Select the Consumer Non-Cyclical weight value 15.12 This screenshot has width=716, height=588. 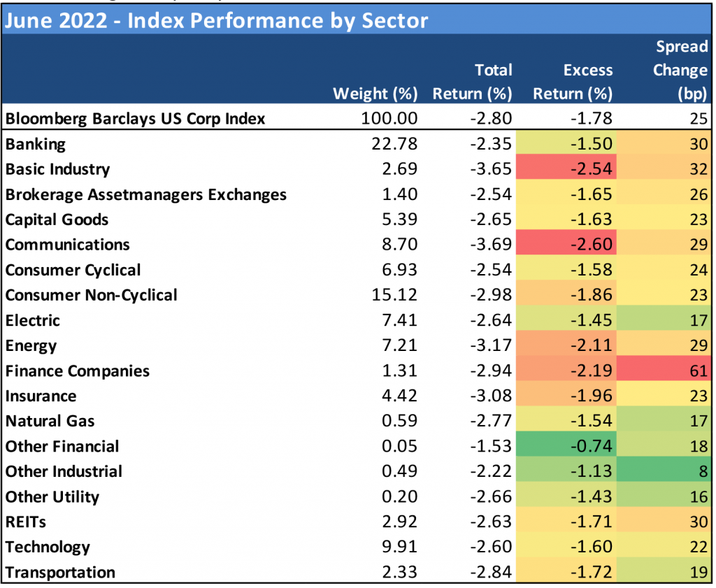(394, 295)
